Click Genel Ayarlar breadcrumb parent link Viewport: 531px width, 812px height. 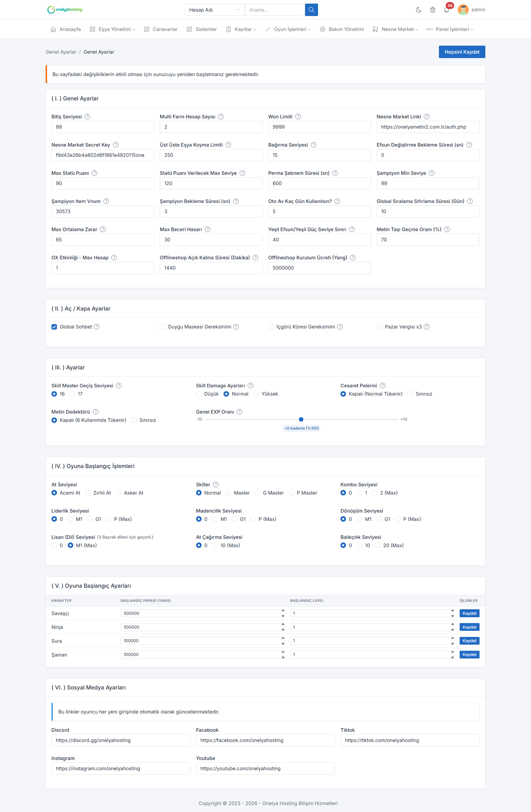pos(61,52)
